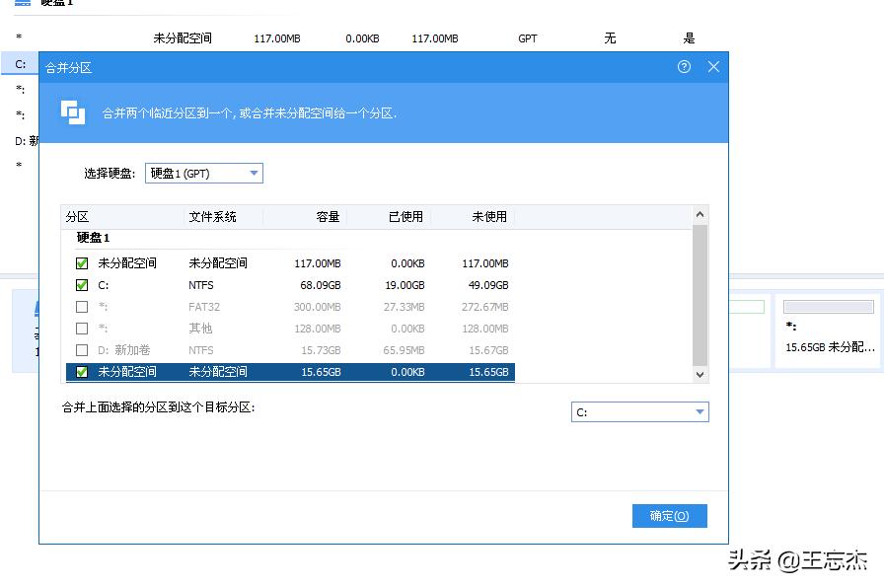Click the dropdown arrow on 硬盘1 (GPT) selector

coord(254,173)
